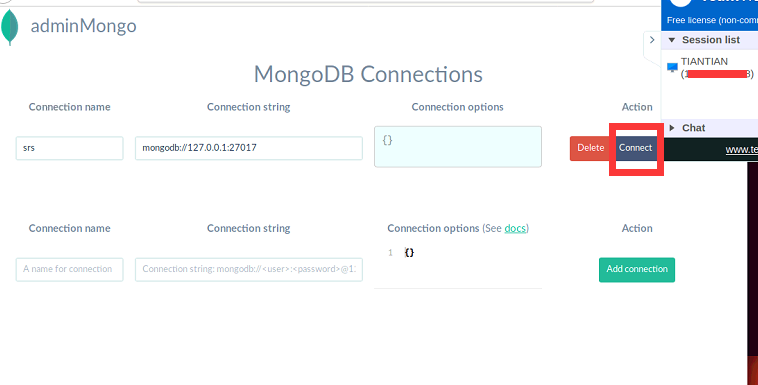This screenshot has width=758, height=385.
Task: Edit the mongodb://127.0.0.1:27017 connection string field
Action: click(x=248, y=148)
